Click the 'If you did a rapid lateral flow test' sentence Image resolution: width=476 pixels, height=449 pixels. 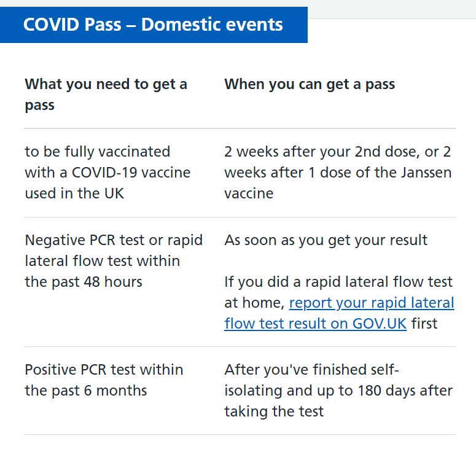click(338, 282)
